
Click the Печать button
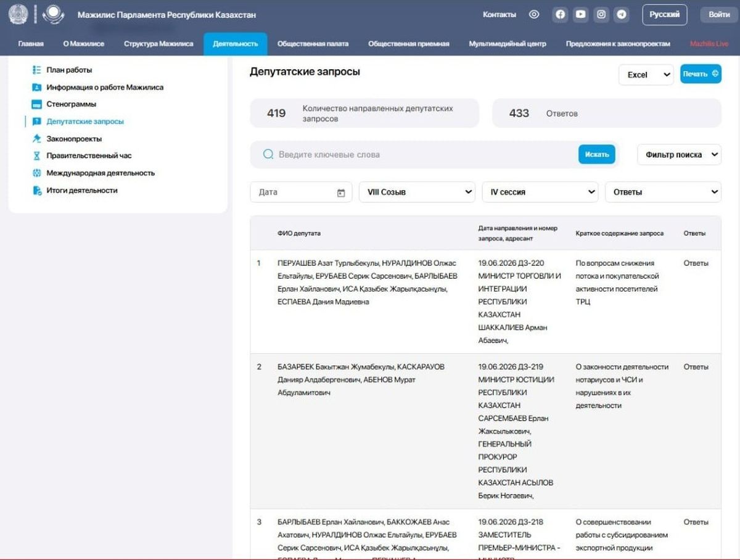[701, 74]
